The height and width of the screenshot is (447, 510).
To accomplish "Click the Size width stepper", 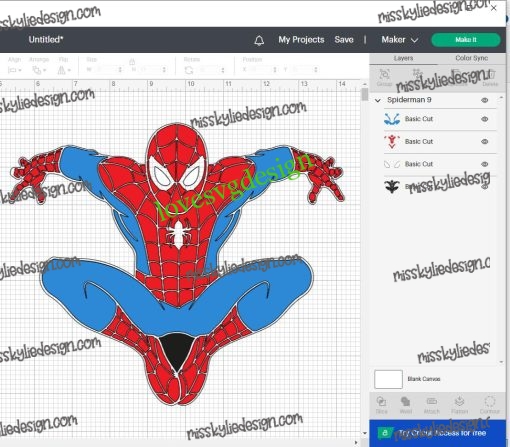I will pos(120,70).
